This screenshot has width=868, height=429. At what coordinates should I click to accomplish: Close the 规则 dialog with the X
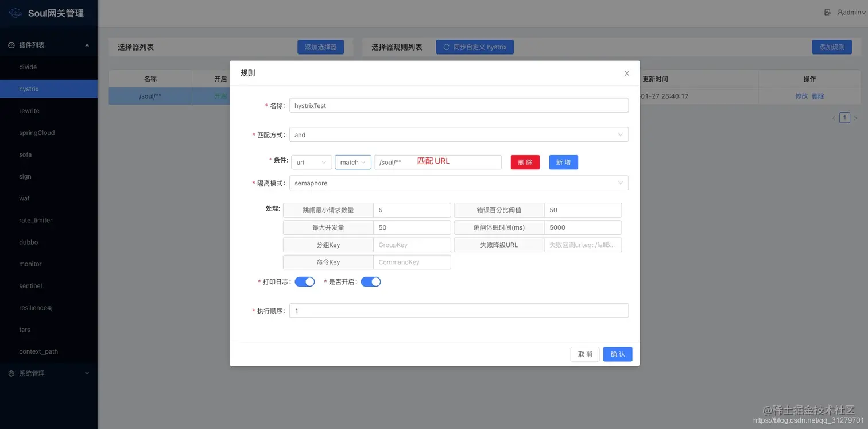[626, 73]
